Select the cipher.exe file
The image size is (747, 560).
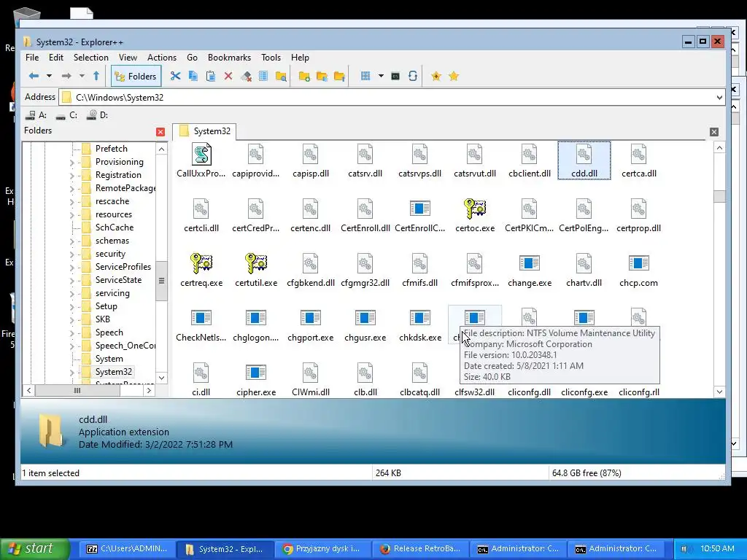(x=256, y=379)
